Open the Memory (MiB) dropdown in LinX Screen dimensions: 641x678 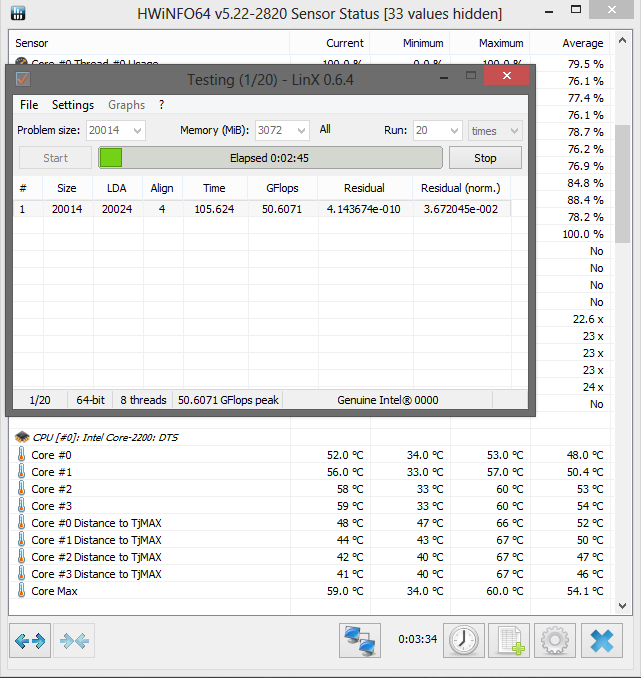(x=282, y=131)
